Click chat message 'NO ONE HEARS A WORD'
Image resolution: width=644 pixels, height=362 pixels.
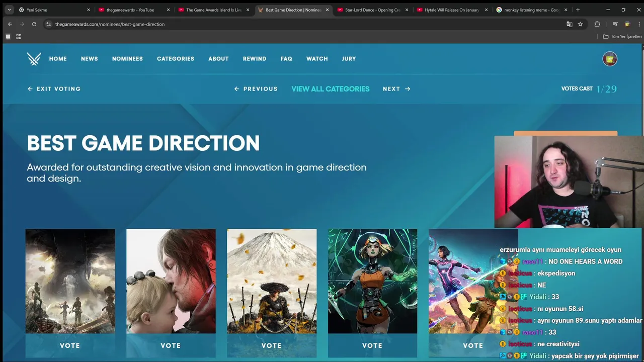click(x=585, y=261)
